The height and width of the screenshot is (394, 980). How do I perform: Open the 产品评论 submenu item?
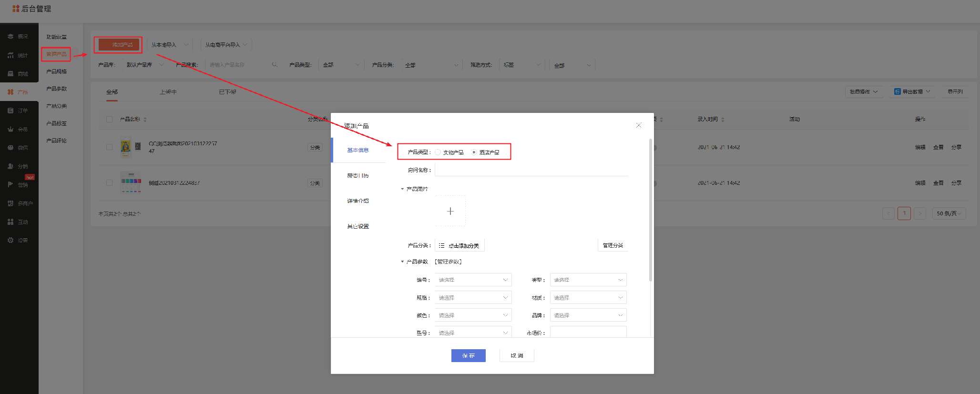click(x=57, y=141)
